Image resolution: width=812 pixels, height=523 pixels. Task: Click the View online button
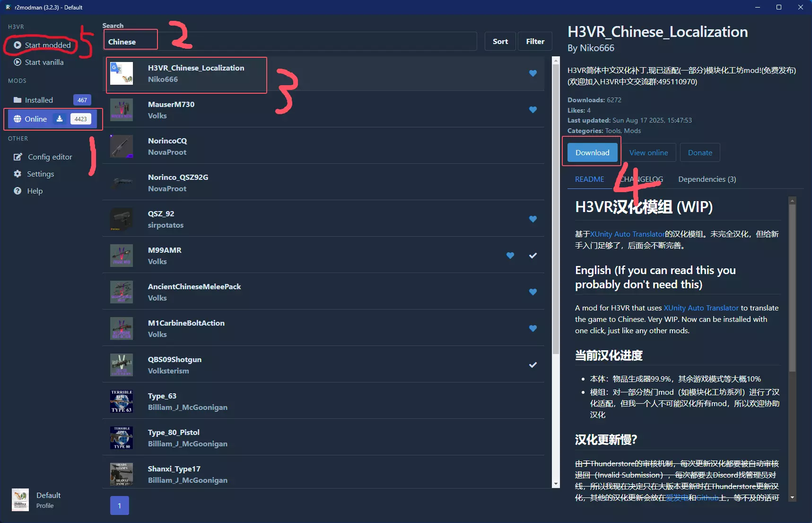[648, 152]
